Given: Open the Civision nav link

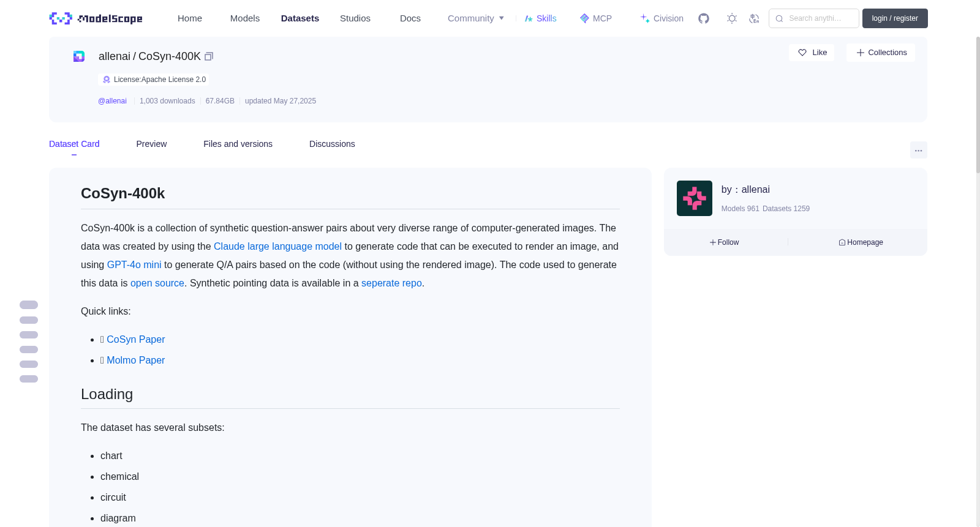Looking at the screenshot, I should (662, 18).
